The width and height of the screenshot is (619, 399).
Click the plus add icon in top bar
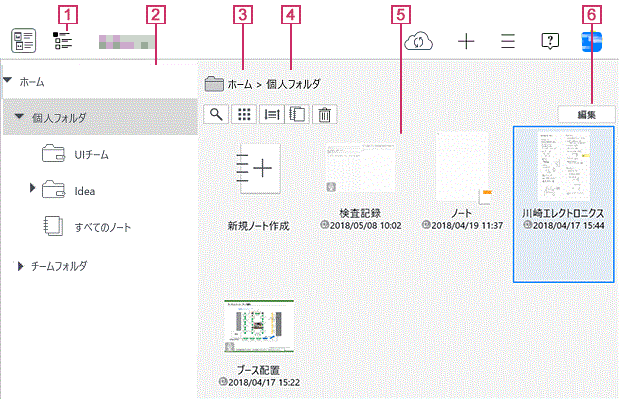tap(466, 41)
